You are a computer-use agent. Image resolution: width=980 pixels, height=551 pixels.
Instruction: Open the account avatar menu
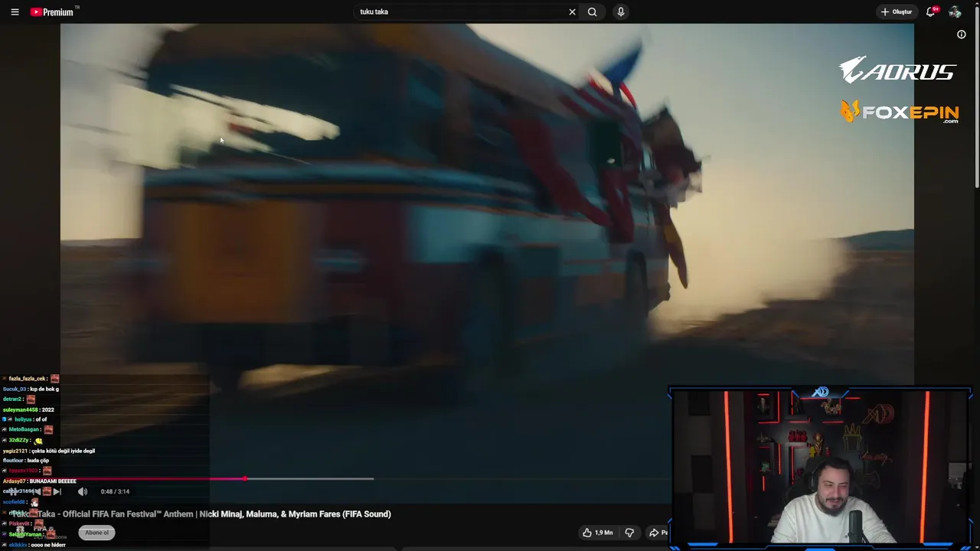(x=955, y=11)
